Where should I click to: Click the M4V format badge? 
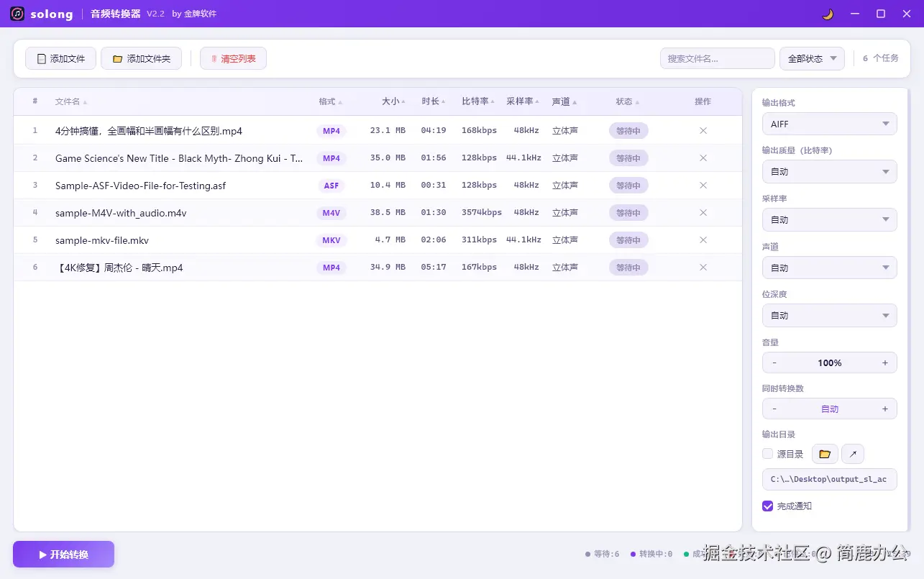[x=331, y=212]
